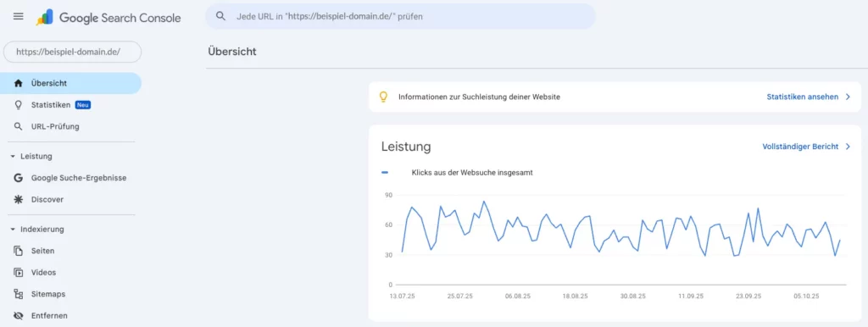Viewport: 868px width, 327px height.
Task: Open the Discover report
Action: coord(47,200)
